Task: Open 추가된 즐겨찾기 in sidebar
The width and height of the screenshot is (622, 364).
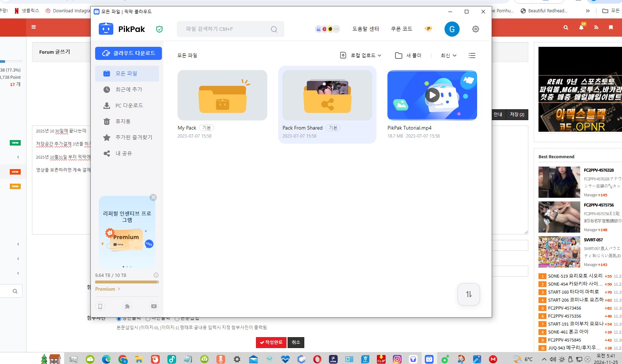Action: point(127,138)
